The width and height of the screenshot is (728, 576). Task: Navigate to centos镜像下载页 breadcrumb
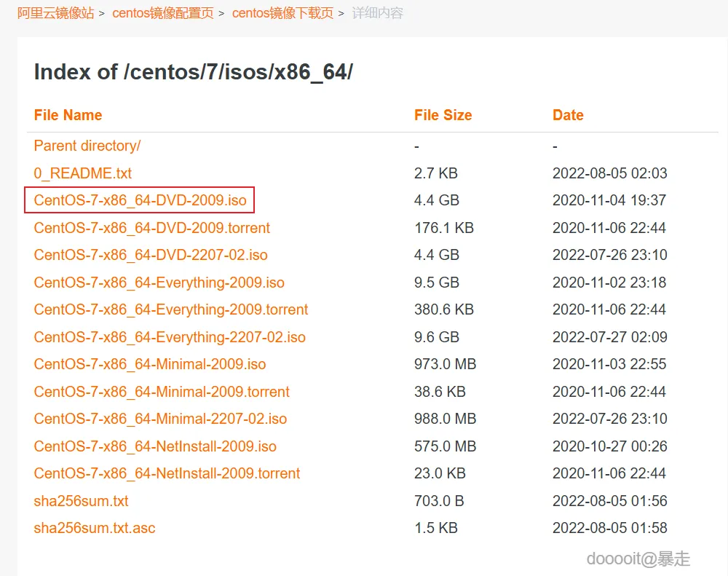point(282,13)
